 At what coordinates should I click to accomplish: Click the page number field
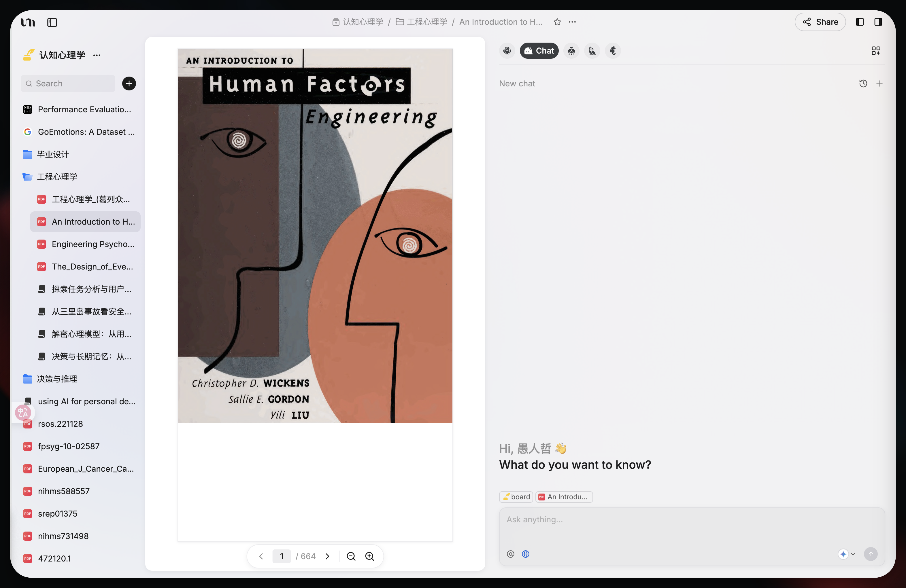coord(282,556)
